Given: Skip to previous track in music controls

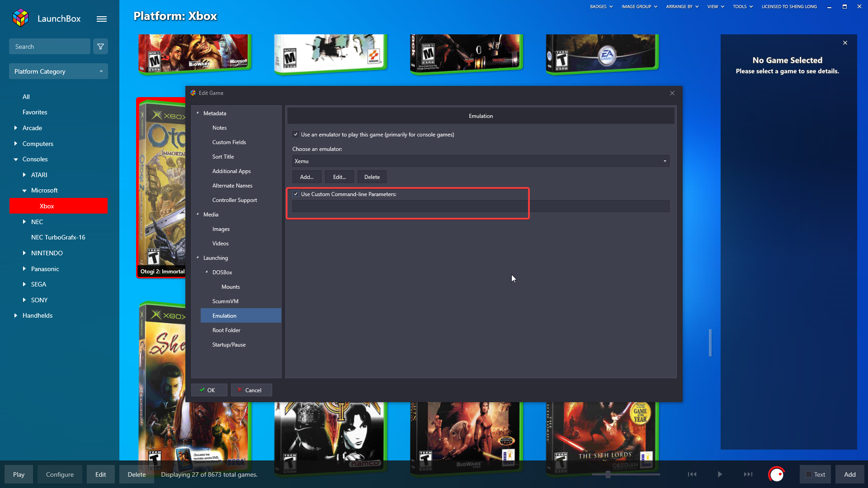Looking at the screenshot, I should pyautogui.click(x=692, y=474).
